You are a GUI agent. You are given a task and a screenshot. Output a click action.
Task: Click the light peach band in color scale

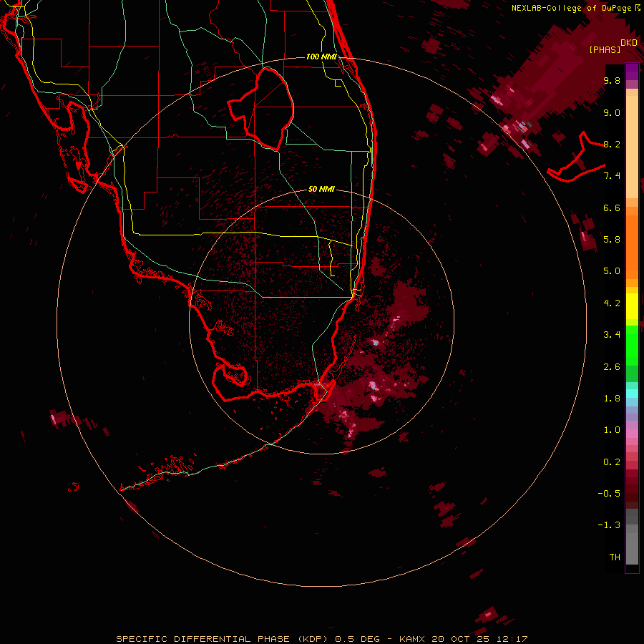point(632,147)
